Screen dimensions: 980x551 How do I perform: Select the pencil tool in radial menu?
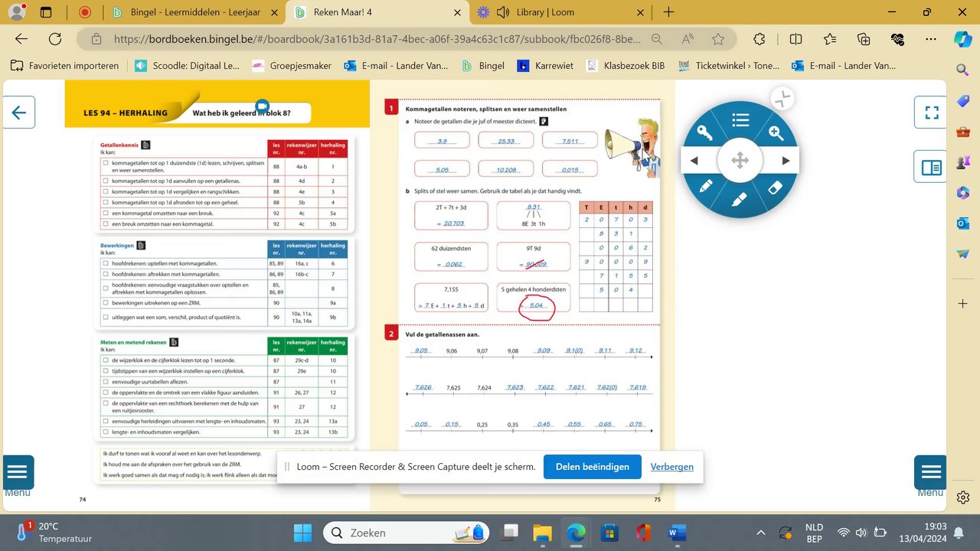pyautogui.click(x=704, y=187)
